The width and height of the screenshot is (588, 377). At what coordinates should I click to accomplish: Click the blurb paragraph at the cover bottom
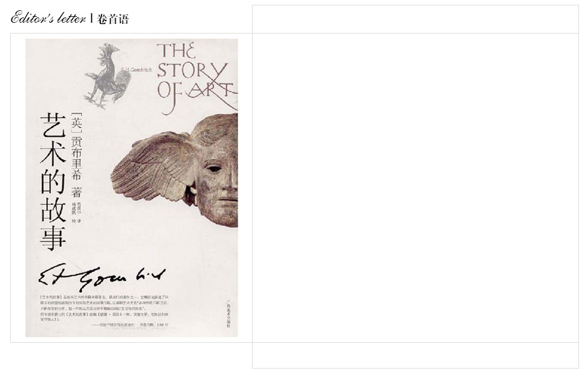104,308
